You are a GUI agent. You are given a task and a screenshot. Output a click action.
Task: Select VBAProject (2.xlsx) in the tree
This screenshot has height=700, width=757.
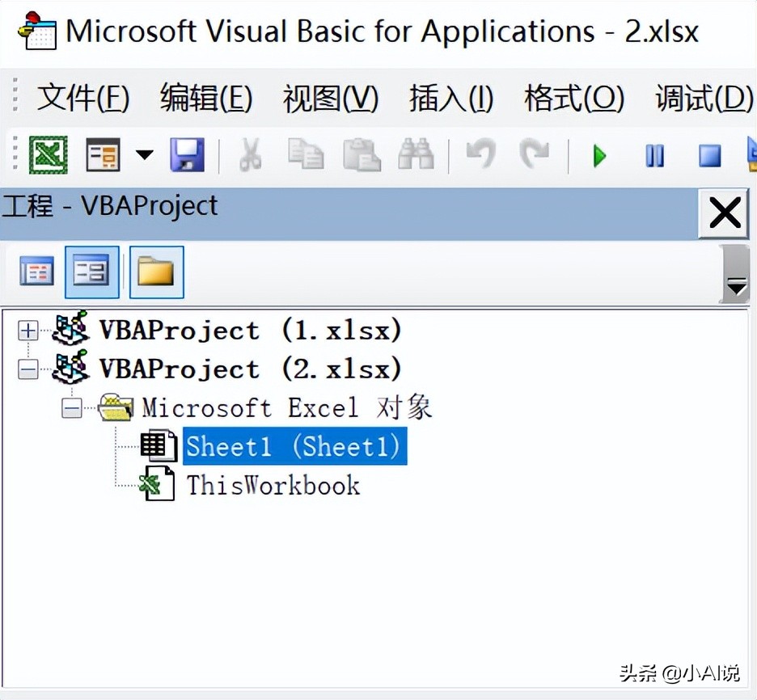pyautogui.click(x=251, y=369)
